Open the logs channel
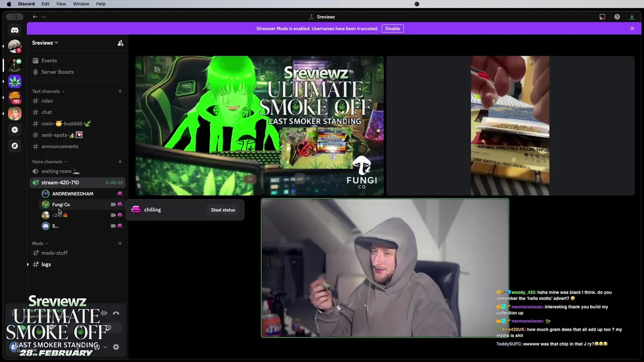The height and width of the screenshot is (362, 644). [x=77, y=264]
